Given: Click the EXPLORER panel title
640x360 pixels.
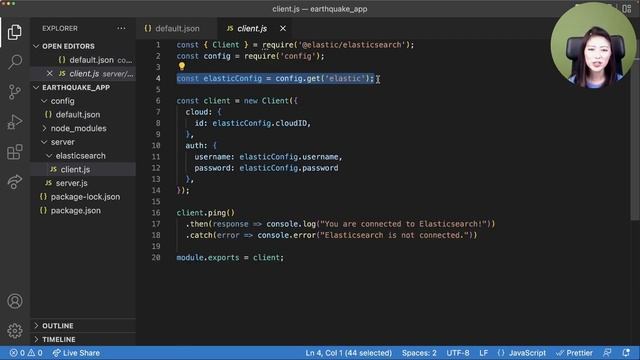Looking at the screenshot, I should (60, 28).
